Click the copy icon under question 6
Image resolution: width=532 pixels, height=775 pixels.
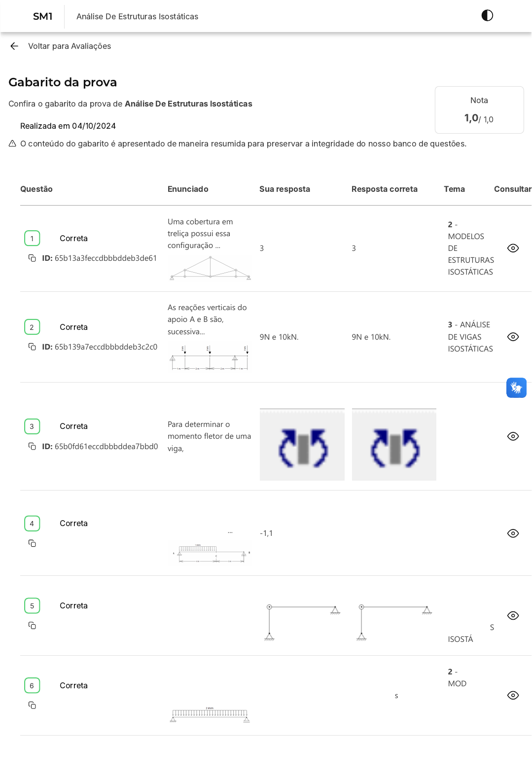tap(32, 705)
